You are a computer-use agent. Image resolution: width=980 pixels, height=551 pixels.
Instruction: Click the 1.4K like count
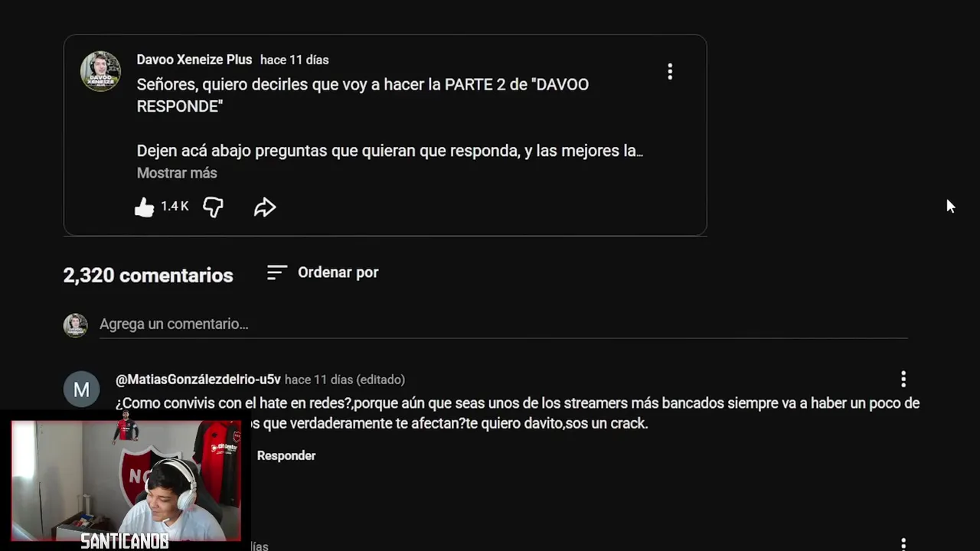(175, 207)
